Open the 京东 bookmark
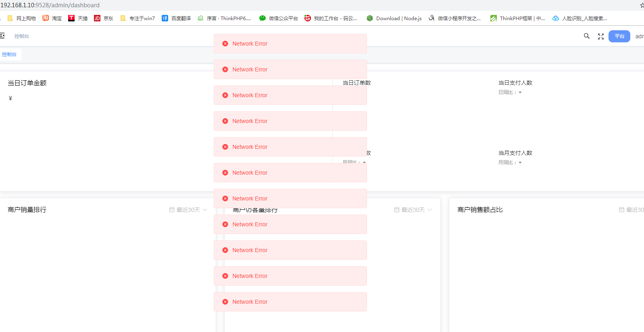644x332 pixels. 104,18
